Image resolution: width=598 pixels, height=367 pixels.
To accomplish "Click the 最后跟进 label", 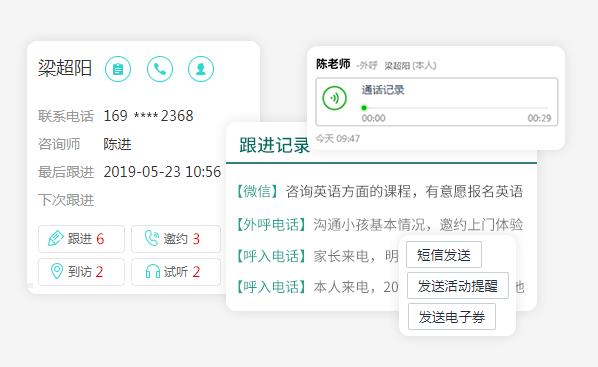I will coord(66,172).
